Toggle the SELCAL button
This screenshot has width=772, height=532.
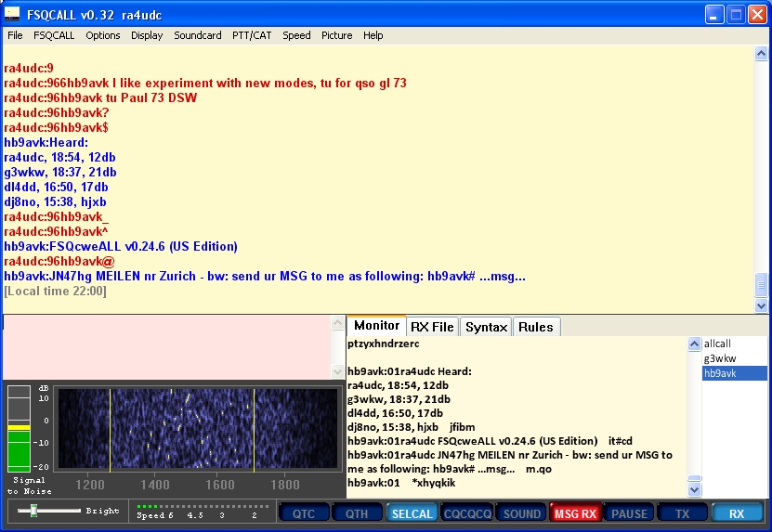pyautogui.click(x=412, y=513)
